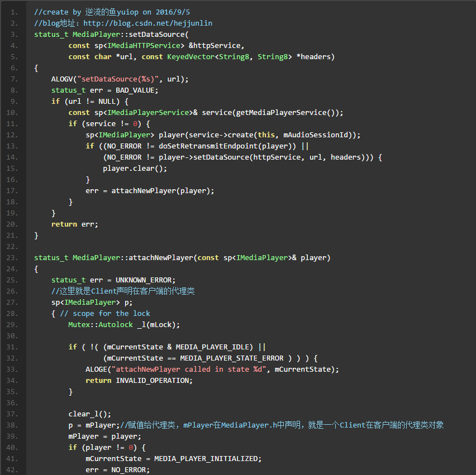
Task: Click 'IMediaHTTPService' on line 4
Action: tap(144, 46)
